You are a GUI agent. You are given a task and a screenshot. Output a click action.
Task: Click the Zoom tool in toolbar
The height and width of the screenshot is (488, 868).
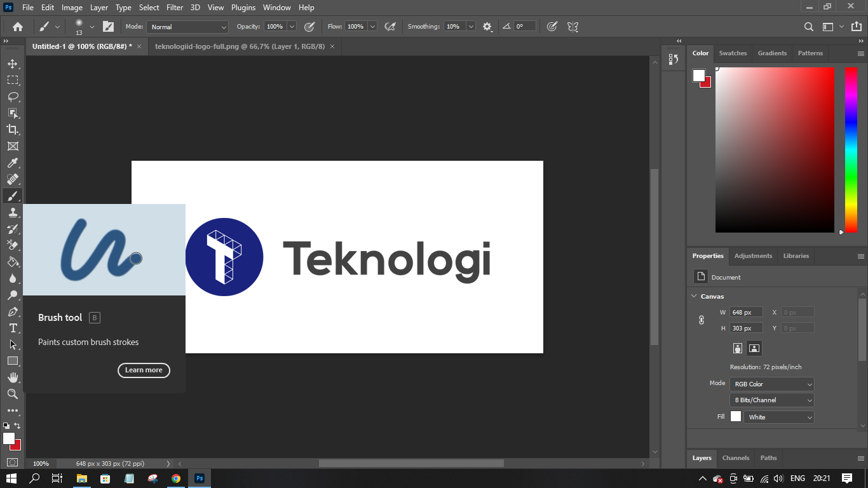click(12, 394)
